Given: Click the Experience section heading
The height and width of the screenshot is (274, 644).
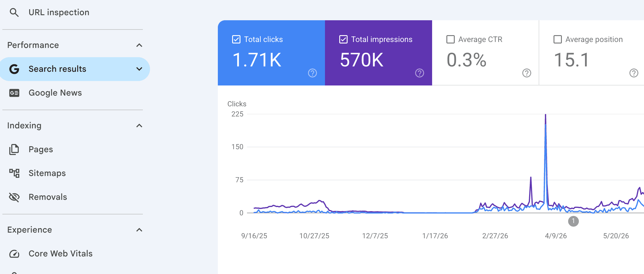Looking at the screenshot, I should 29,230.
